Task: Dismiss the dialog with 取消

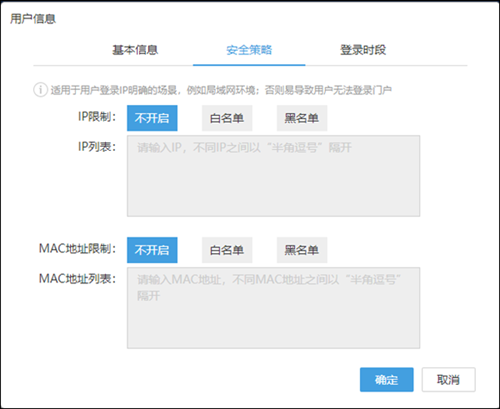Action: 449,380
